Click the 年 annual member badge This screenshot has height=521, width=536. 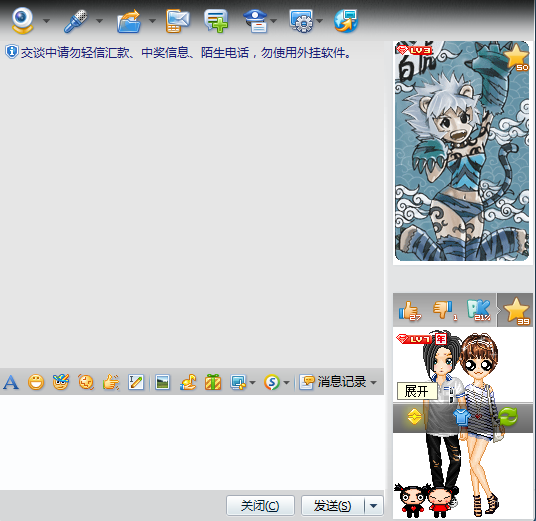[x=441, y=339]
